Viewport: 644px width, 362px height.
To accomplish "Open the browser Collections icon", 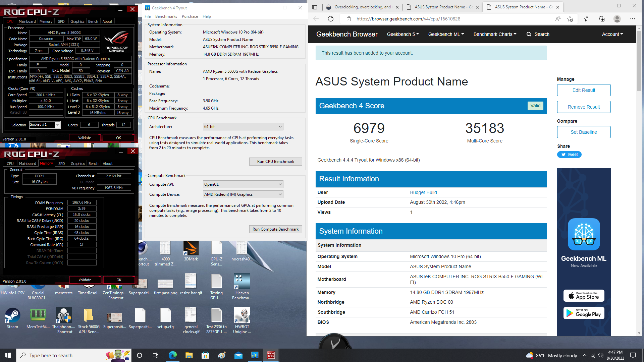I will click(602, 19).
